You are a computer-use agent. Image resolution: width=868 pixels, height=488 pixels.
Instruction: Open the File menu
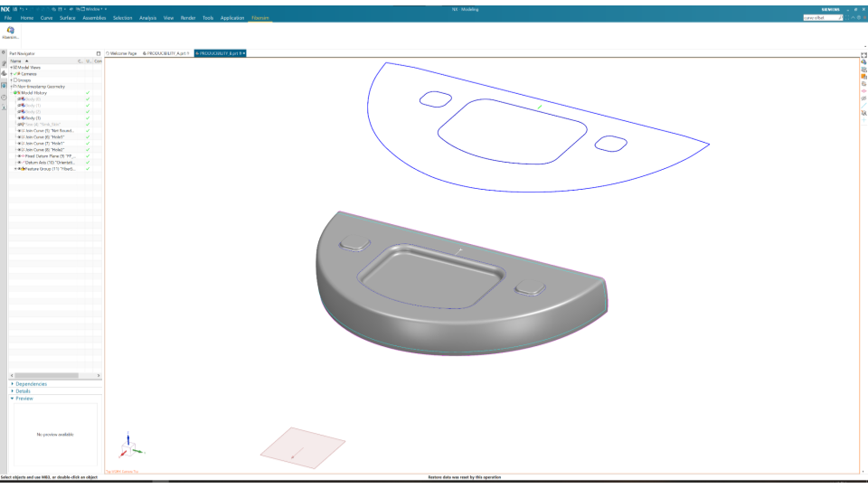(x=8, y=17)
